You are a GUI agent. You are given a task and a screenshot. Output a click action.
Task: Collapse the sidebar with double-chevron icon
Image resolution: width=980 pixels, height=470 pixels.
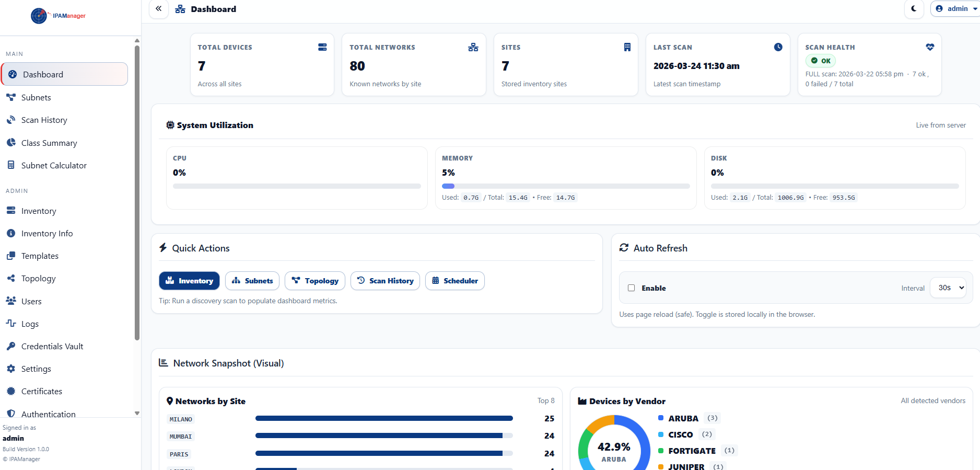coord(159,9)
